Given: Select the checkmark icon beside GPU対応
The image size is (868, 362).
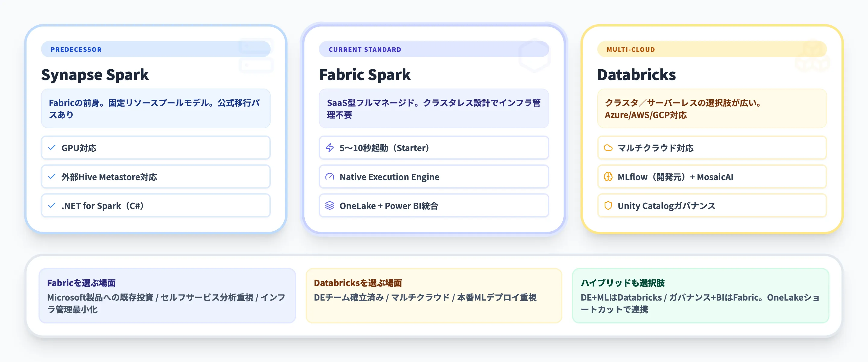Looking at the screenshot, I should pos(52,148).
